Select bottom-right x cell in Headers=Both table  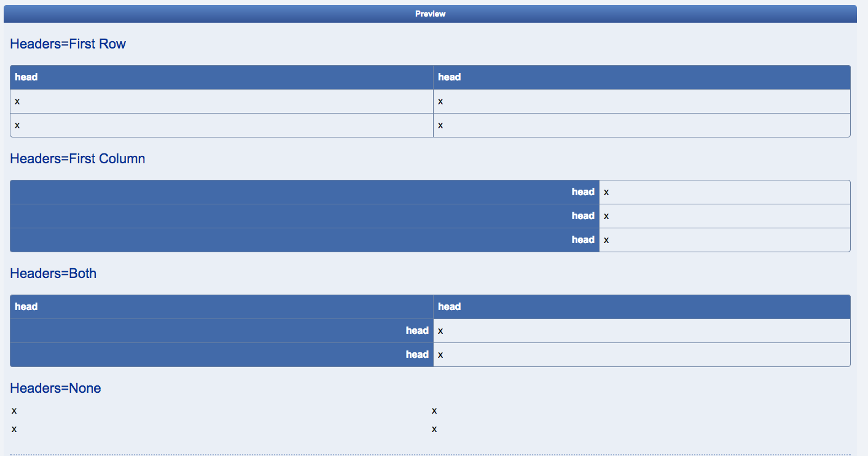[x=641, y=355]
